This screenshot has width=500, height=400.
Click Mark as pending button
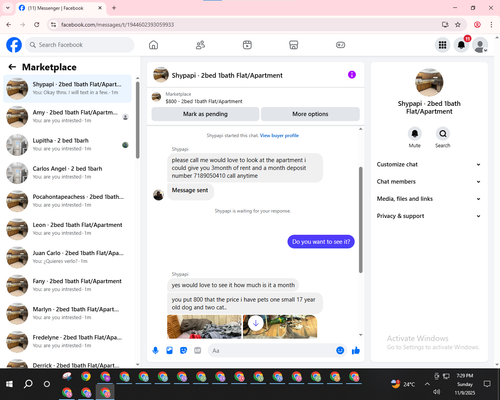pos(205,114)
